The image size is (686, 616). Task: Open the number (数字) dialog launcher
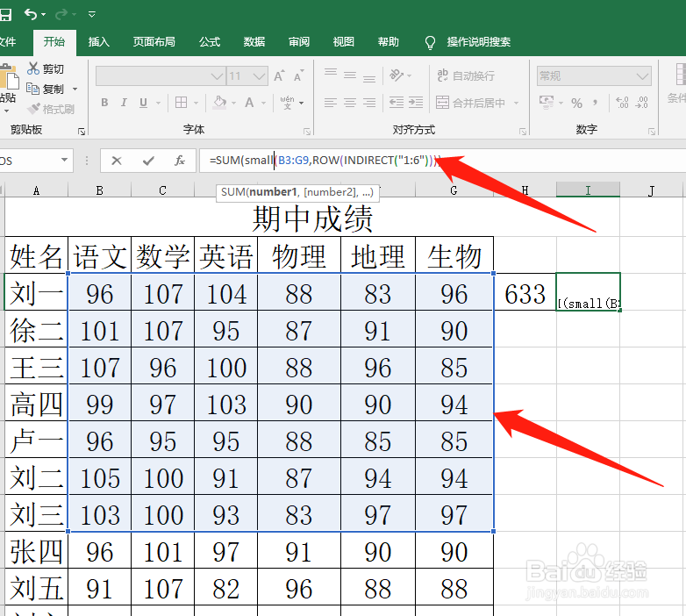652,132
